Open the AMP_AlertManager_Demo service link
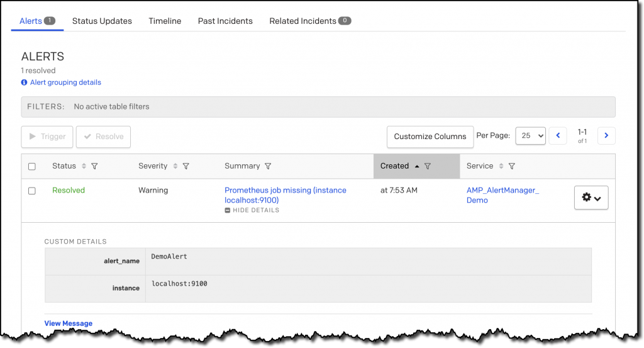This screenshot has height=348, width=644. [502, 195]
